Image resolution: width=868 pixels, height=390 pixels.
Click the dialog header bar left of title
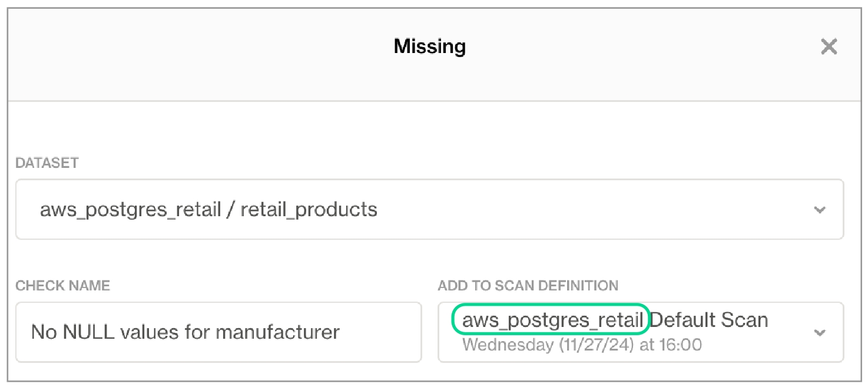pos(177,47)
